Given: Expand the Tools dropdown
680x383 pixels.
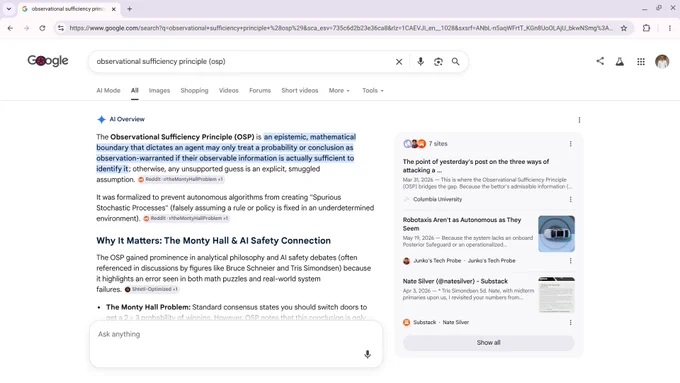Looking at the screenshot, I should tap(373, 90).
